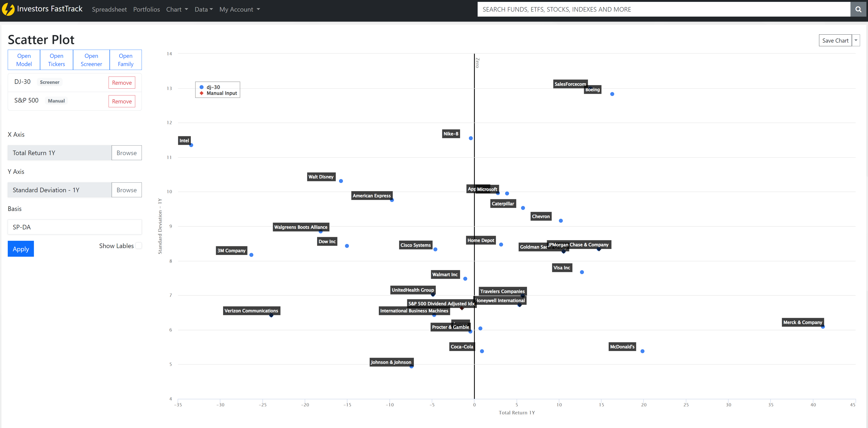Browse for an X Axis field
868x428 pixels.
[127, 153]
